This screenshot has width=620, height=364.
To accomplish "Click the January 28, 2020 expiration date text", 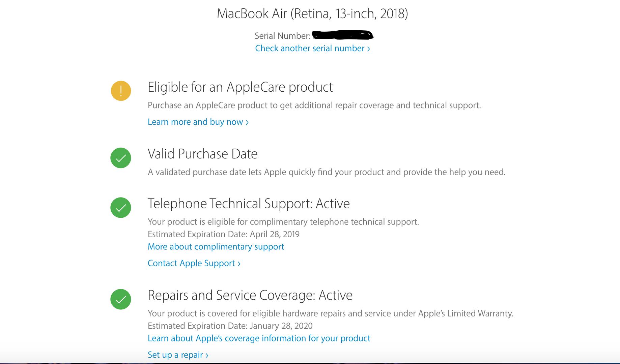I will coord(281,326).
